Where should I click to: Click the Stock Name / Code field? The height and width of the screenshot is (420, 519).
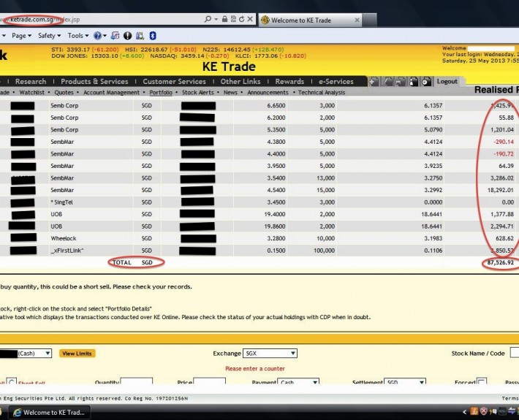[514, 354]
